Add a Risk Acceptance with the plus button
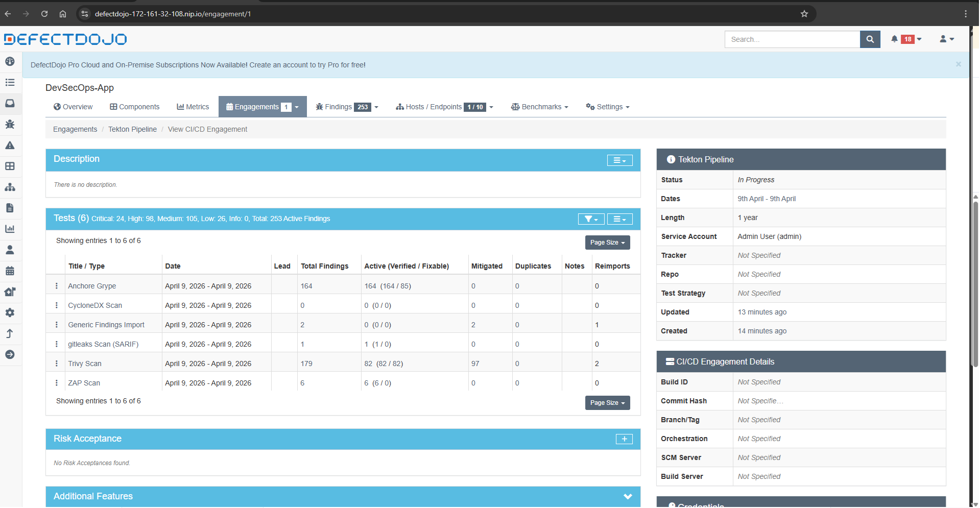This screenshot has height=508, width=980. tap(624, 439)
